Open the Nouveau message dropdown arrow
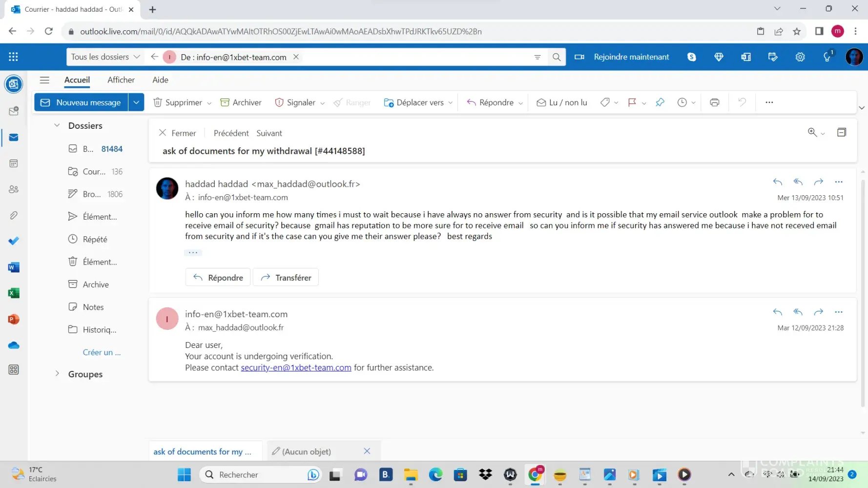 coord(136,102)
